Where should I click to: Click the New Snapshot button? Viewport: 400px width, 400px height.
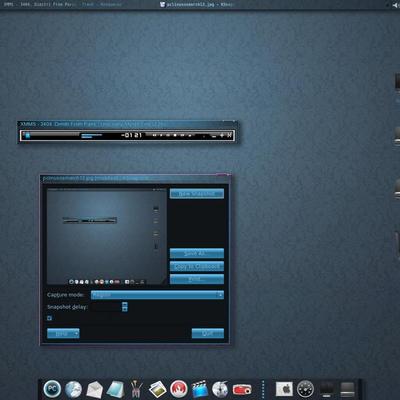pyautogui.click(x=197, y=194)
